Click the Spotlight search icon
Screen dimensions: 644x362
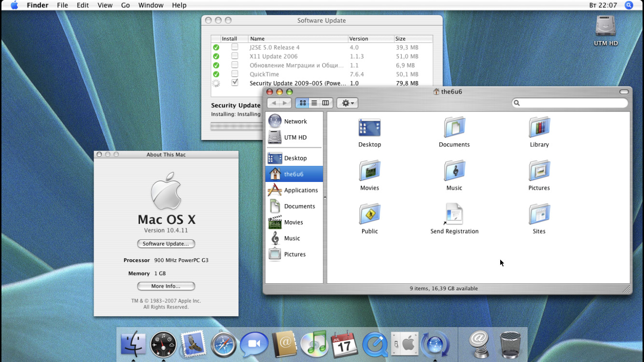coord(629,5)
